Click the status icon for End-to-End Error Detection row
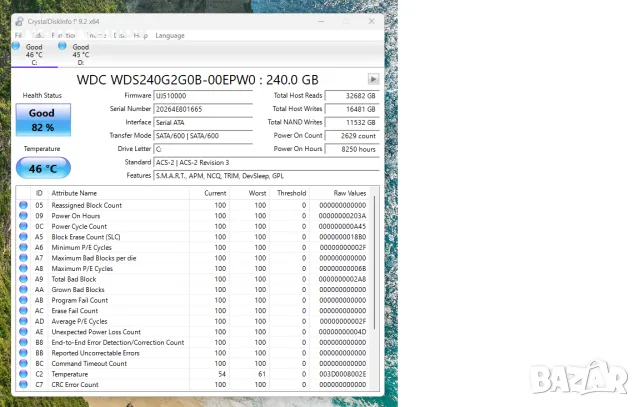The width and height of the screenshot is (640, 407). [x=23, y=342]
